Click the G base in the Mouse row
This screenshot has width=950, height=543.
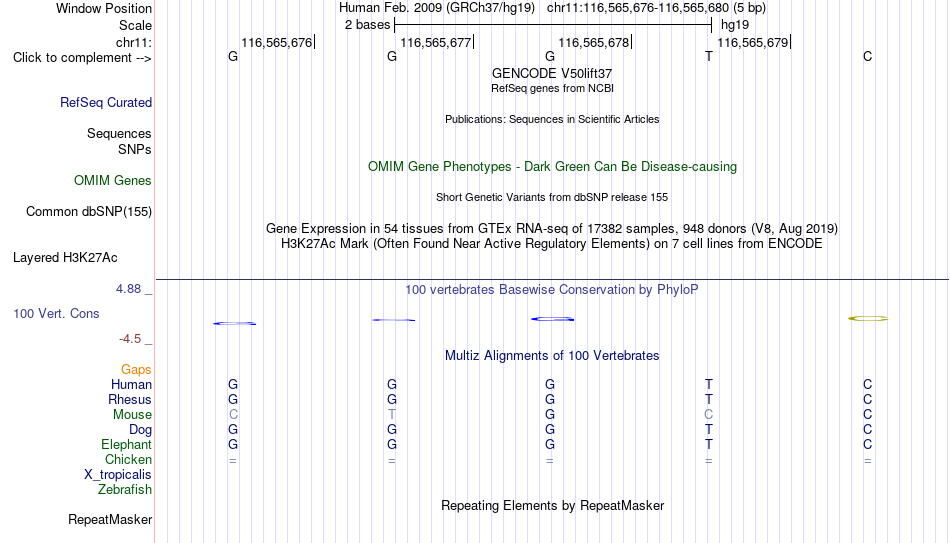point(550,415)
